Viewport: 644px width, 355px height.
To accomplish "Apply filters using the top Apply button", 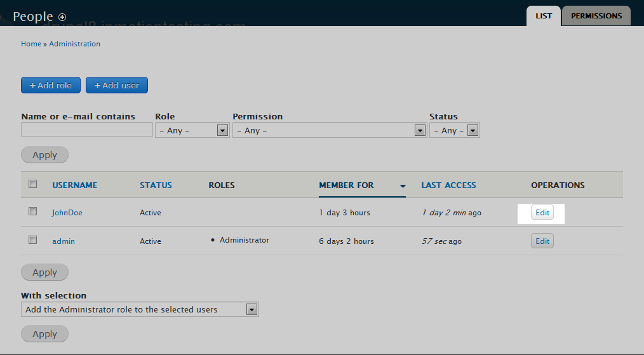I will coord(44,155).
